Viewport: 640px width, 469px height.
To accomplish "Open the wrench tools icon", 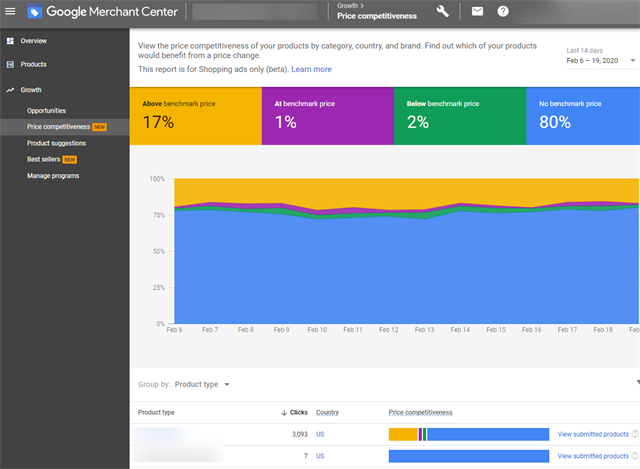I will pos(442,11).
